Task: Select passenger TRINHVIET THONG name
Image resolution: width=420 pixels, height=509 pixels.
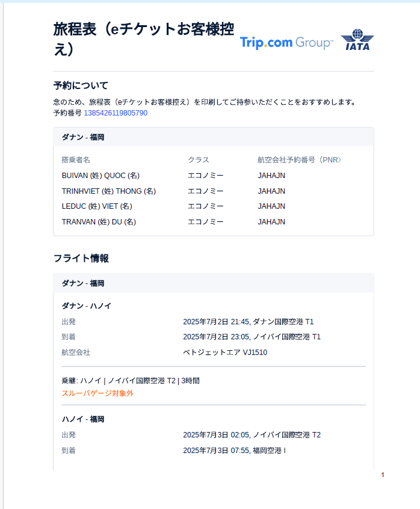Action: pyautogui.click(x=108, y=191)
